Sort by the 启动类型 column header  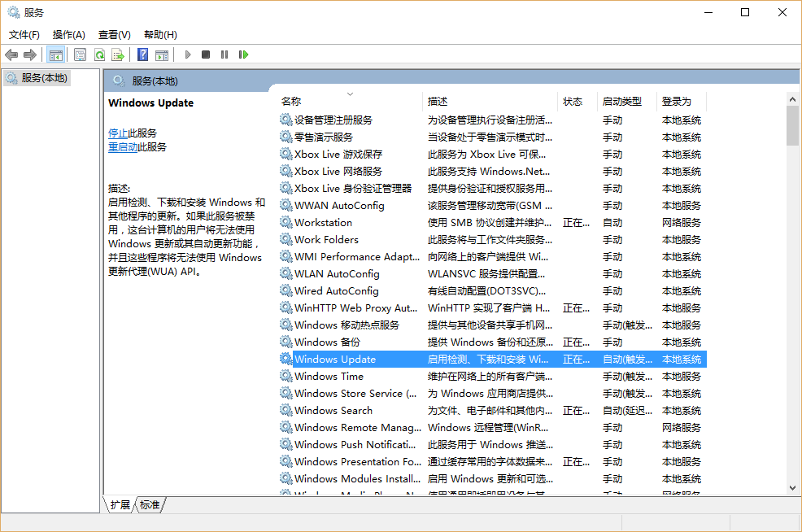coord(621,102)
